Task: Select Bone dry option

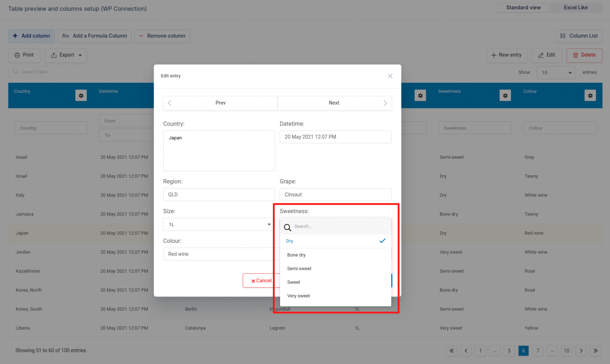Action: coord(336,255)
